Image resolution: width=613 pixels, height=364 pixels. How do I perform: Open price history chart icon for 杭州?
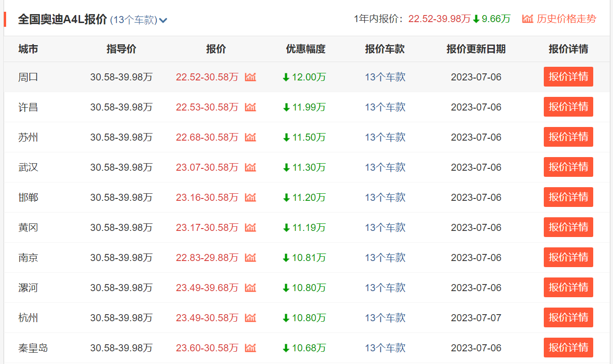click(x=250, y=317)
